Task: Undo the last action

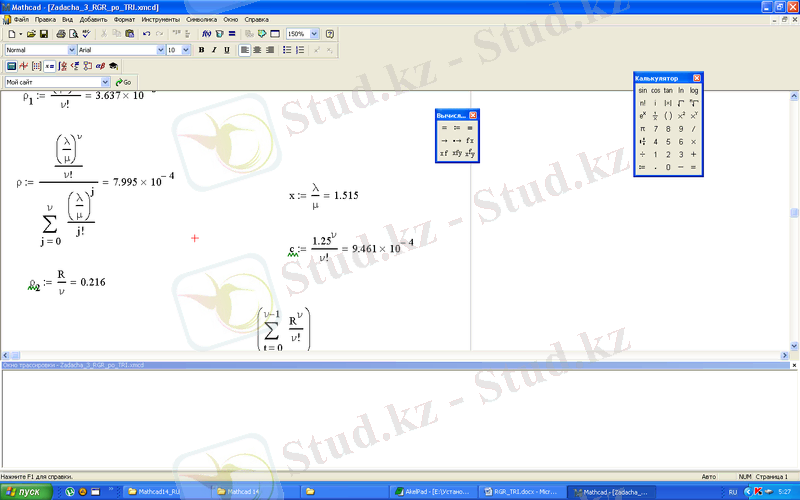Action: (x=146, y=34)
